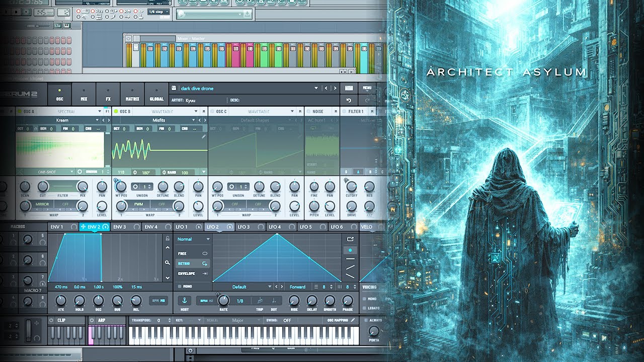Enable the NOISE oscillator
Image resolution: width=644 pixels, height=362 pixels.
(308, 111)
